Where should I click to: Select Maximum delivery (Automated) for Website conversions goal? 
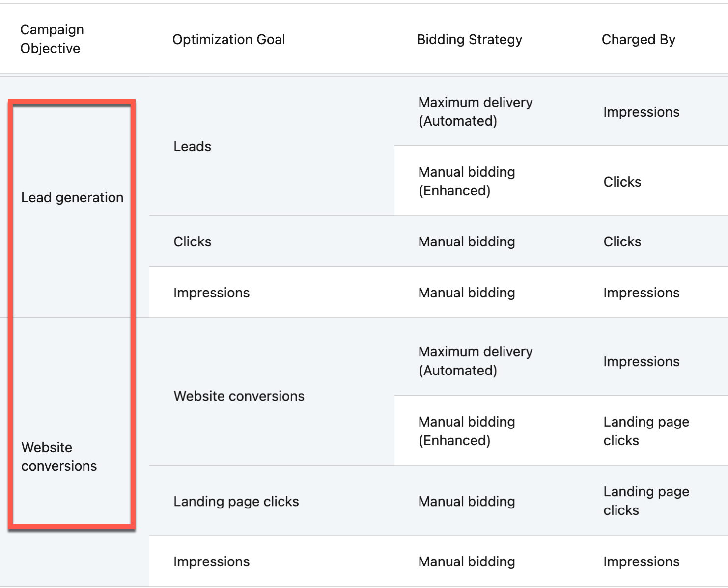(475, 361)
